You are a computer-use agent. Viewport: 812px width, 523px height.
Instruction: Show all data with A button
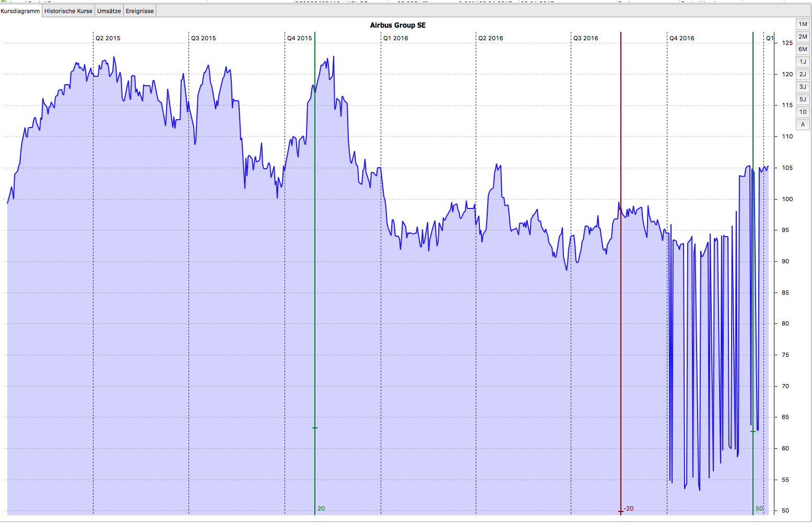(x=803, y=124)
